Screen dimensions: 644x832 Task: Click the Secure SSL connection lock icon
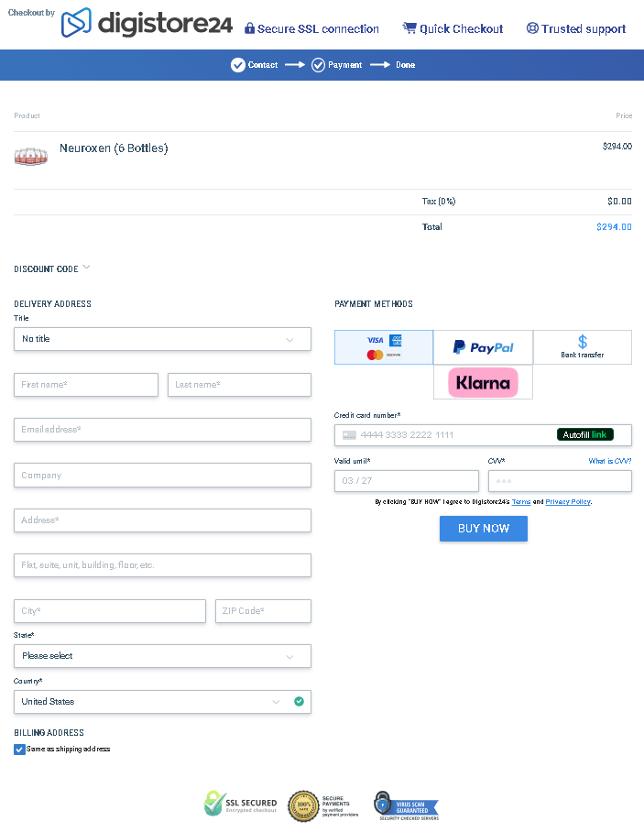[249, 28]
